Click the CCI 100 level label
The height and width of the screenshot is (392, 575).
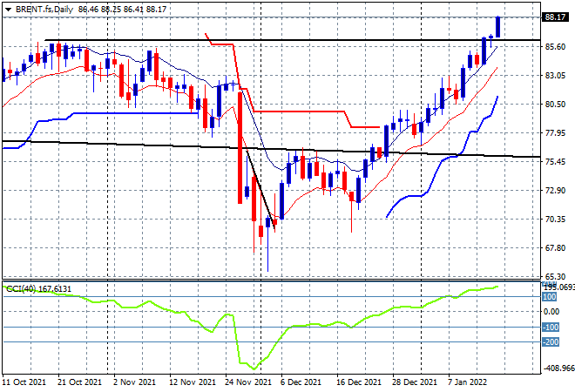[x=549, y=297]
